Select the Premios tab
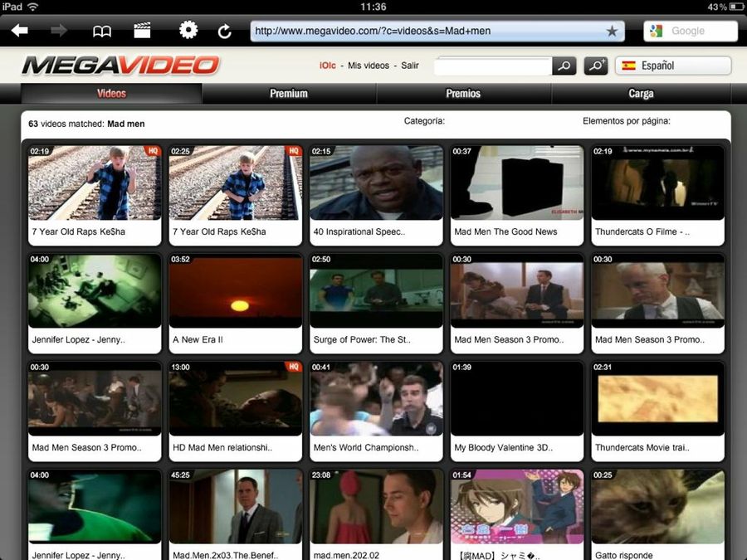This screenshot has height=560, width=747. 464,94
